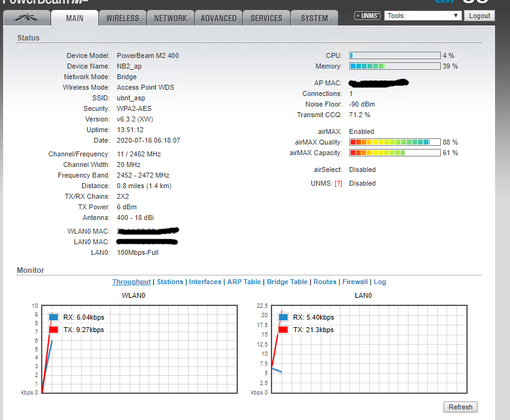Viewport: 510px width, 420px height.
Task: Switch to the WIRELESS tab
Action: tap(123, 18)
